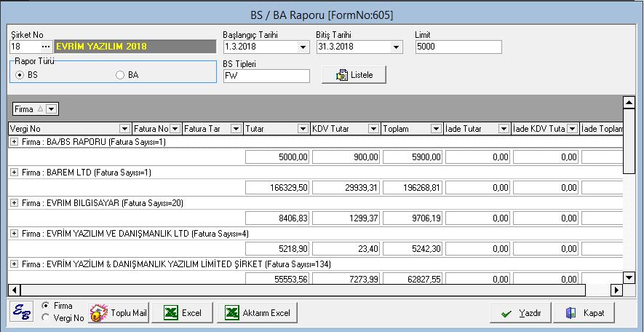Image resolution: width=644 pixels, height=332 pixels.
Task: Expand EVRİM YAZILIM VE DANIŞMANLIK LTD group
Action: coord(15,234)
